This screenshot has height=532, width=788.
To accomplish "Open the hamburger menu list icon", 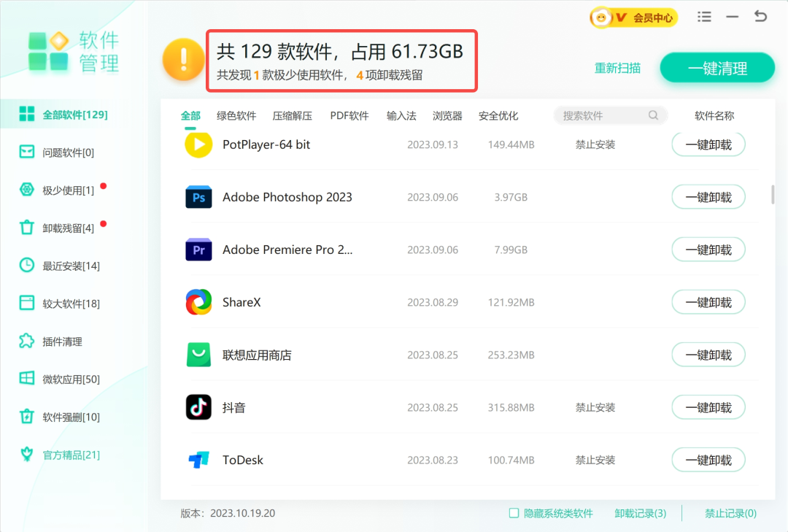I will 704,17.
